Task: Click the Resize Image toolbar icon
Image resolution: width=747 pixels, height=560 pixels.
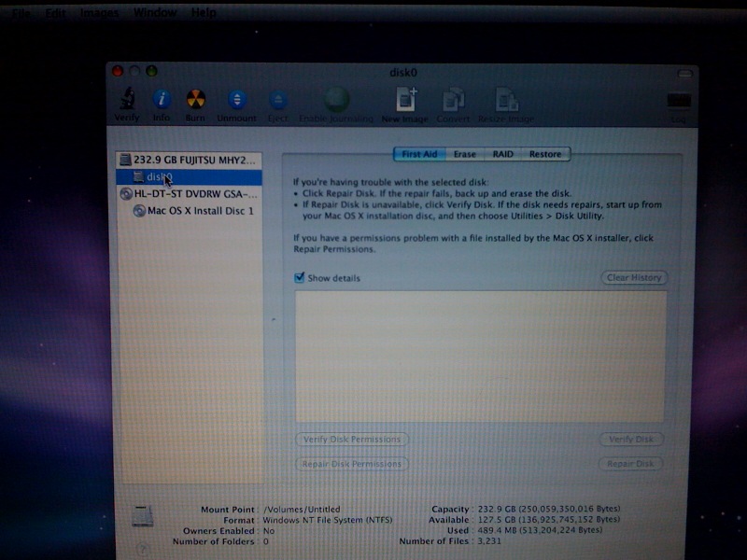Action: [x=506, y=100]
